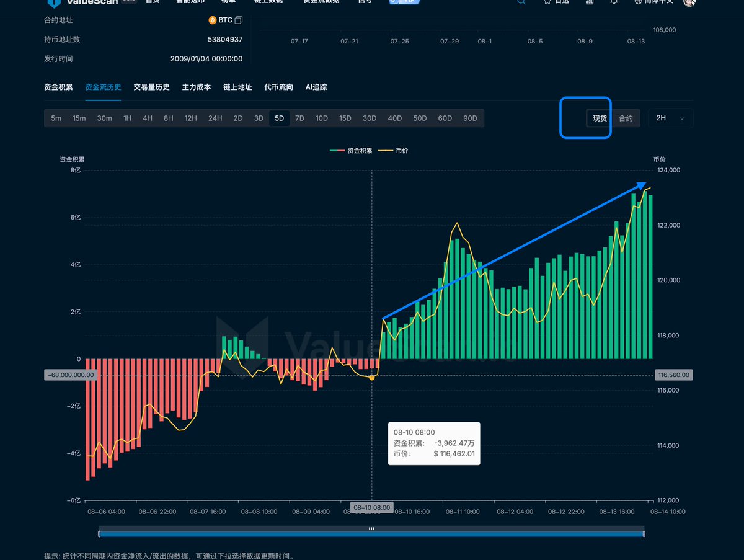Image resolution: width=744 pixels, height=560 pixels.
Task: Choose the 4H timeframe
Action: coord(148,118)
